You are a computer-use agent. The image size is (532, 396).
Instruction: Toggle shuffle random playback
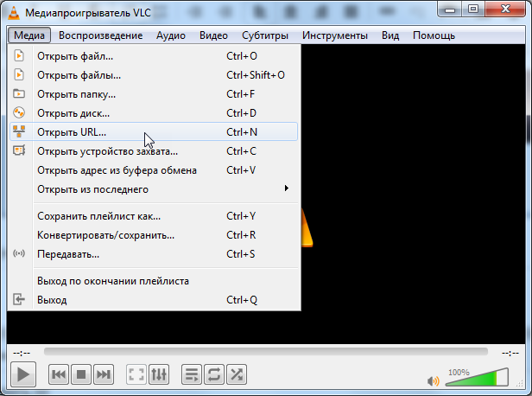click(x=237, y=374)
